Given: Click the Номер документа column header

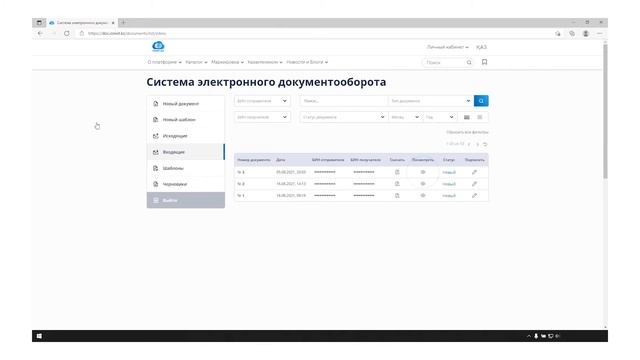Looking at the screenshot, I should point(253,160).
